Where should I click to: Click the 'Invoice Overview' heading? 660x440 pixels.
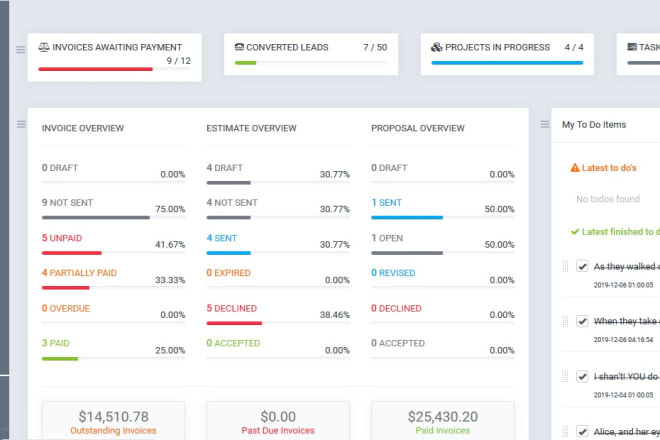83,128
